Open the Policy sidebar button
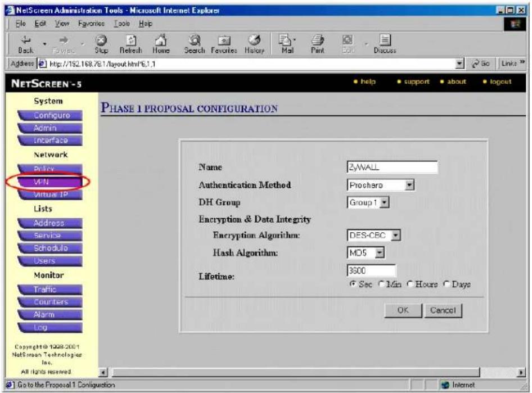The height and width of the screenshot is (393, 532). coord(50,169)
